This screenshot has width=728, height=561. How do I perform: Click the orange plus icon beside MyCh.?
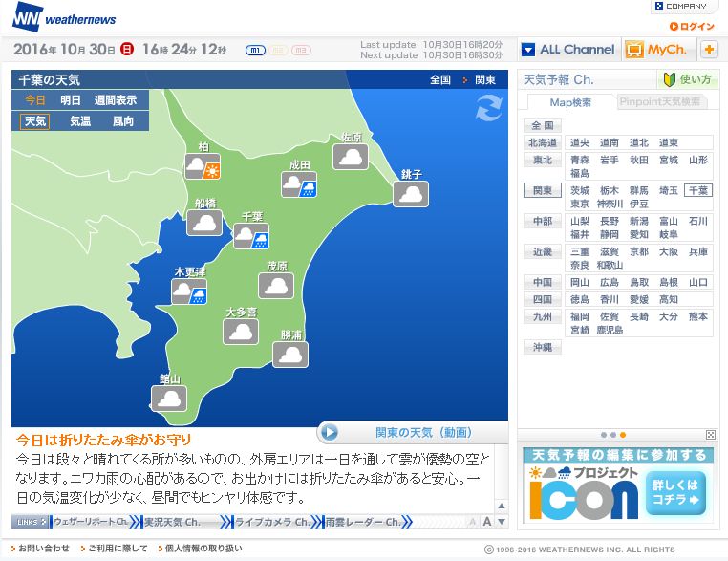tap(709, 50)
